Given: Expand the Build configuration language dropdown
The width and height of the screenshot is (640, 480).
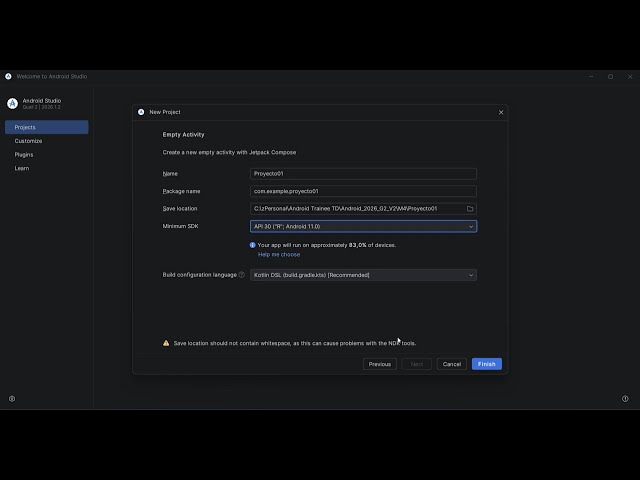Looking at the screenshot, I should pos(363,275).
